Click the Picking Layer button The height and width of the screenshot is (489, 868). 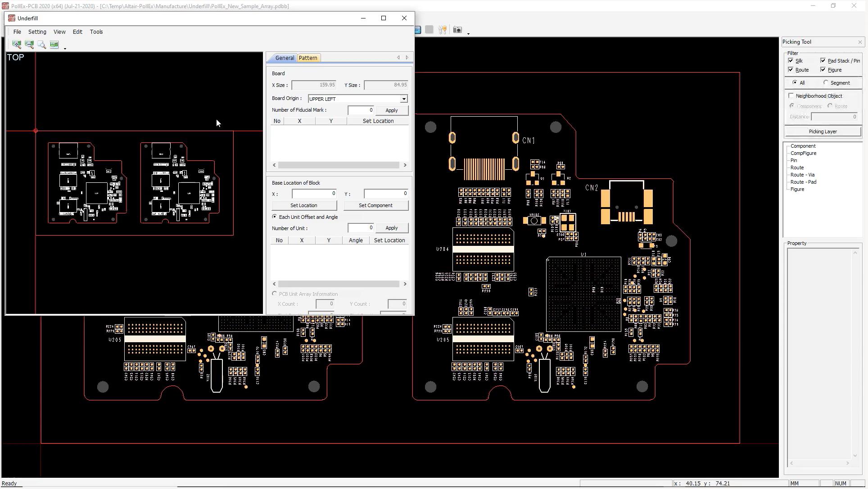(823, 131)
